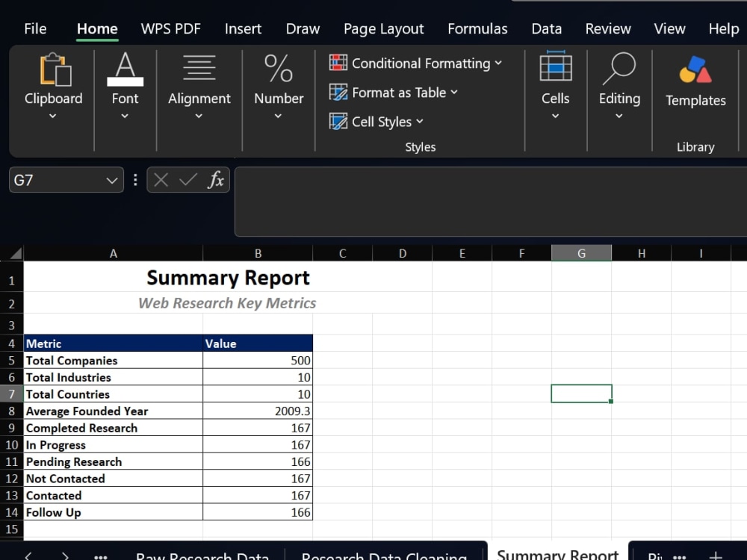Open the File menu

(35, 28)
